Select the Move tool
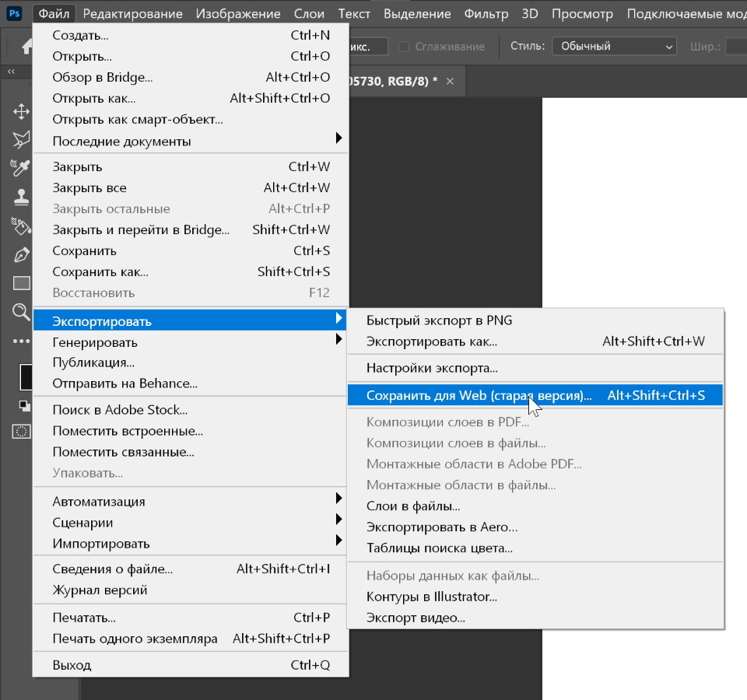Screen dimensions: 747x700 (x=21, y=112)
